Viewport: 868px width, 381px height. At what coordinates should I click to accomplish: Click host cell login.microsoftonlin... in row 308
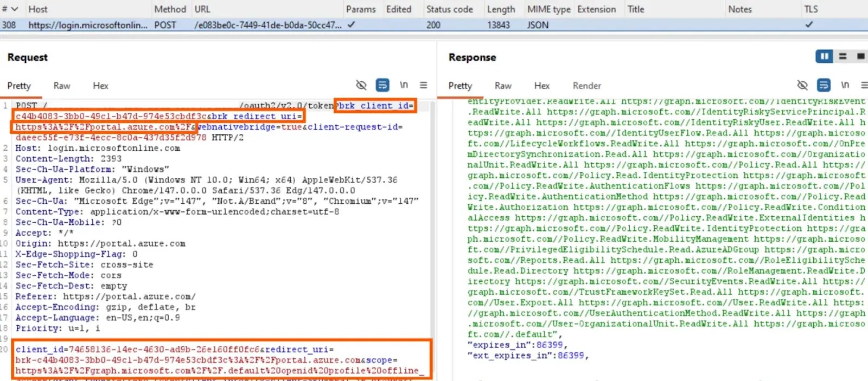click(x=88, y=25)
